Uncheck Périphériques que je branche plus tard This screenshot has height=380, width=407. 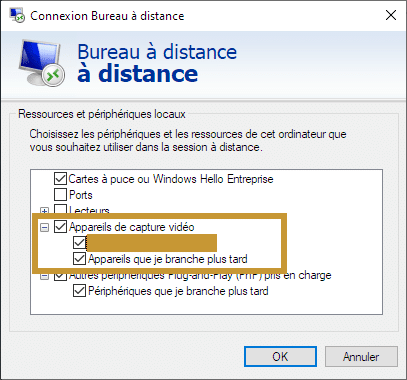[79, 291]
